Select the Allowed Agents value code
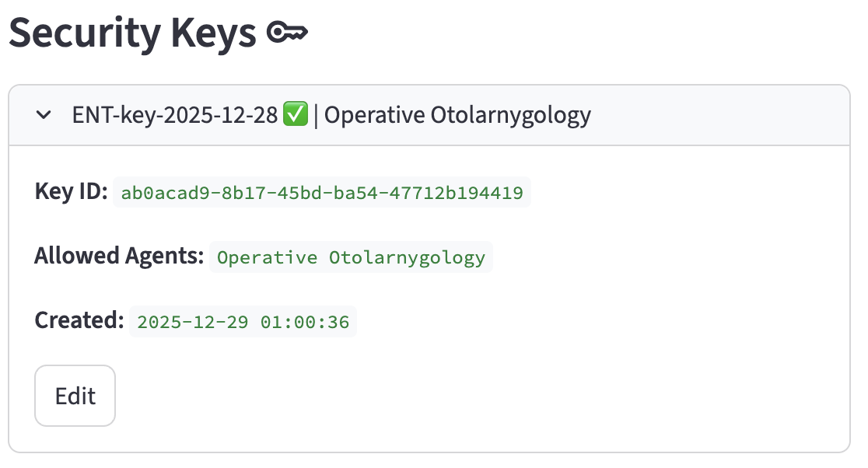Screen dimensions: 868x468 click(x=351, y=257)
